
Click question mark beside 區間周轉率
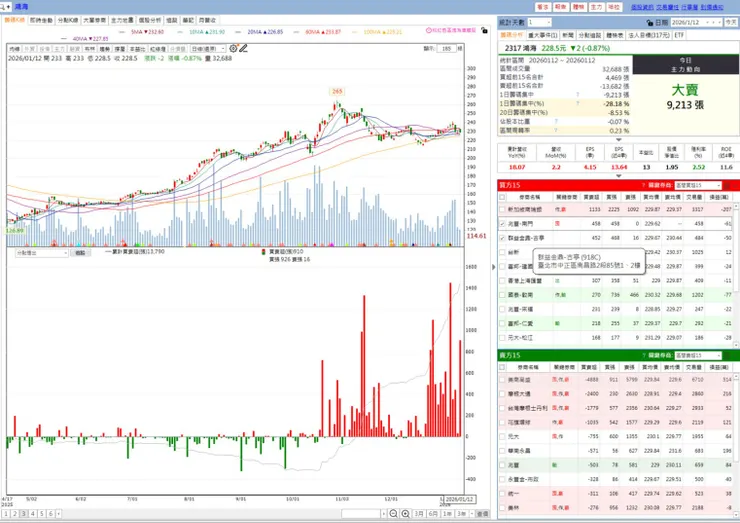pyautogui.click(x=555, y=130)
